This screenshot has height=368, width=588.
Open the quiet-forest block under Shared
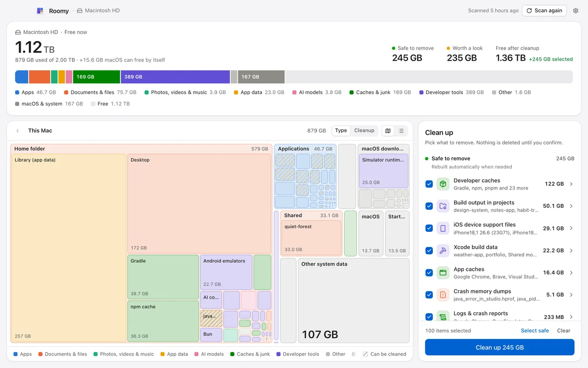[x=311, y=238]
